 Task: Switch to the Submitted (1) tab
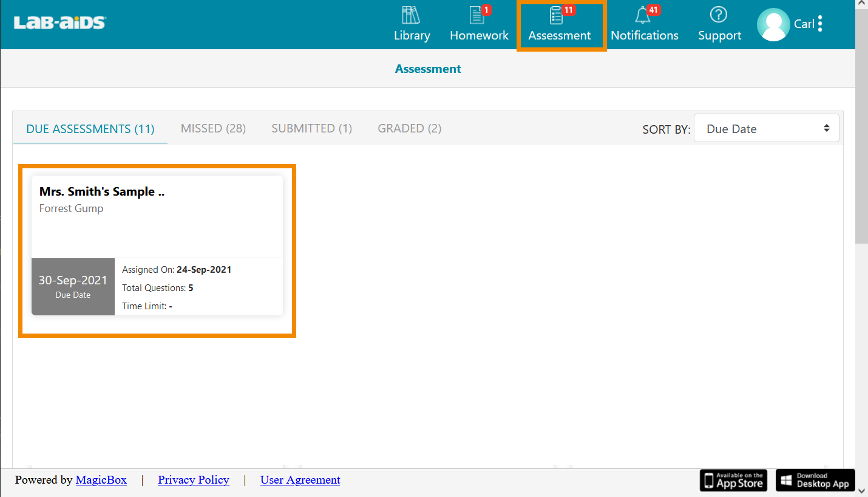click(x=311, y=128)
